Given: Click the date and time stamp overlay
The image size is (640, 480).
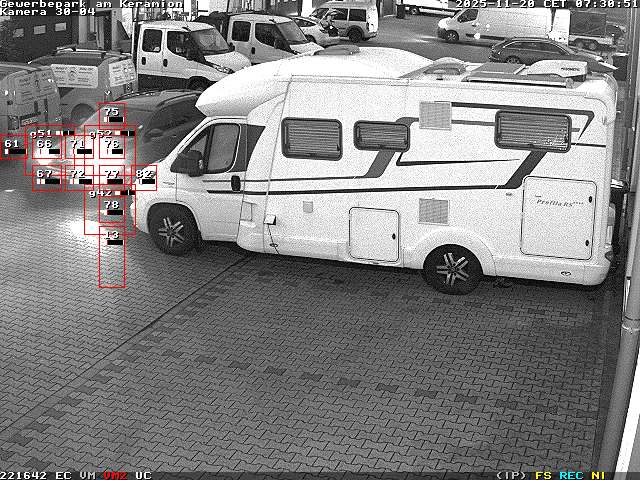Looking at the screenshot, I should point(543,4).
